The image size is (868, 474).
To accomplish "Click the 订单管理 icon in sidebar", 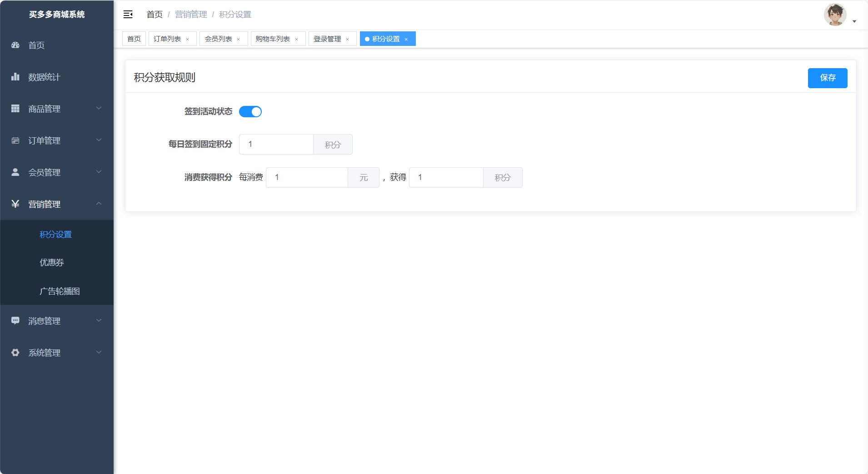I will pos(15,140).
